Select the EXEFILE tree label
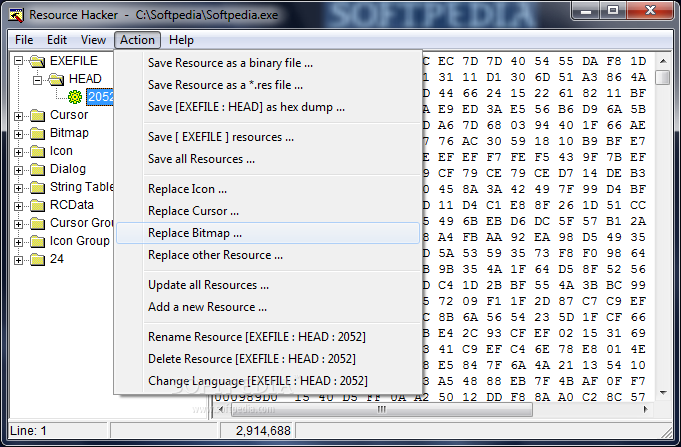The width and height of the screenshot is (681, 447). [x=74, y=61]
